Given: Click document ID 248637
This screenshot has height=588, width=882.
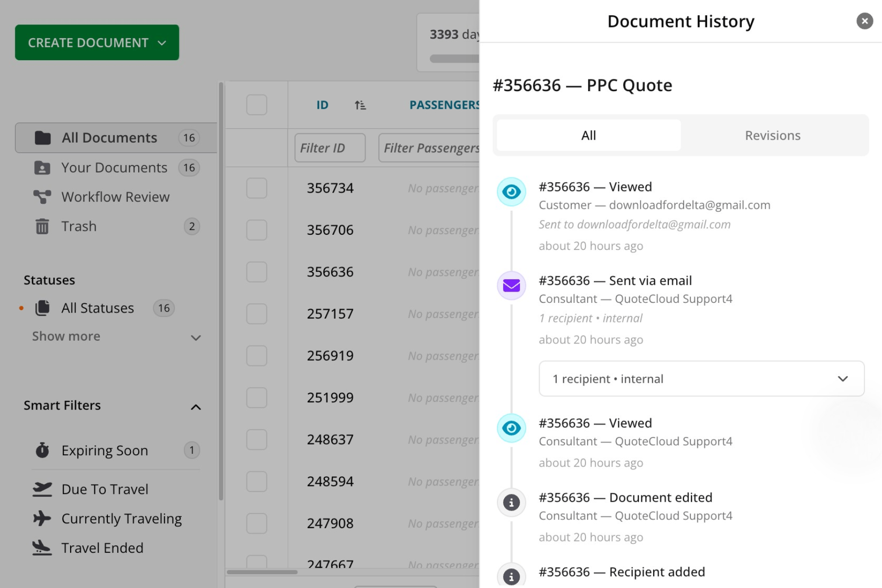Looking at the screenshot, I should pos(330,440).
